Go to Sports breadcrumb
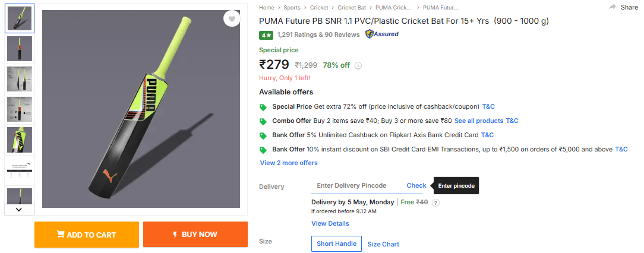The height and width of the screenshot is (253, 644). 292,8
